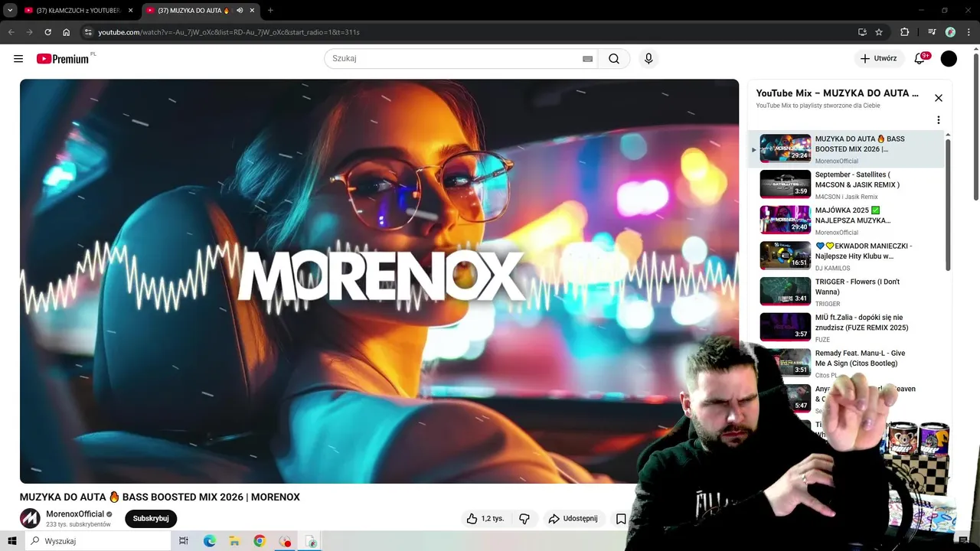
Task: Play TRIGGER - Flowers (I Don't Wanna)
Action: coord(846,292)
